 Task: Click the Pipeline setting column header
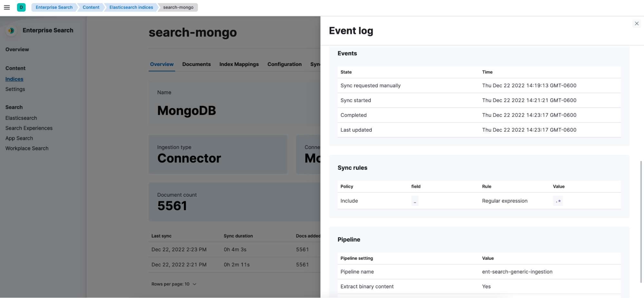coord(357,258)
